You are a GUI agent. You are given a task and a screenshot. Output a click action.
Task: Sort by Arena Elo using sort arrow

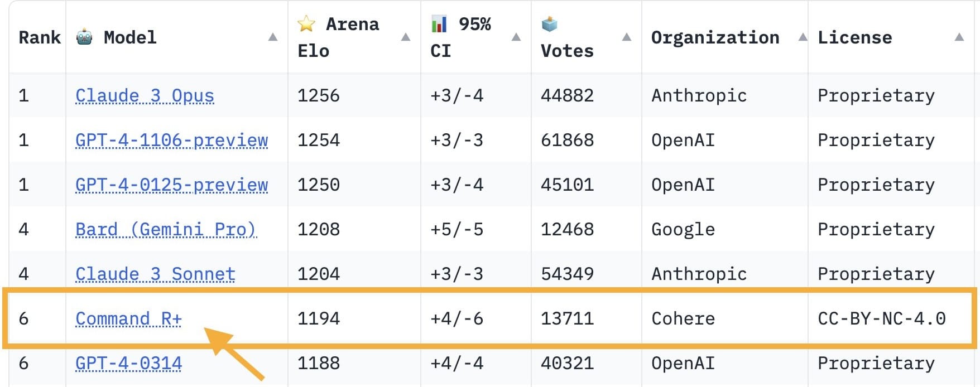[406, 37]
